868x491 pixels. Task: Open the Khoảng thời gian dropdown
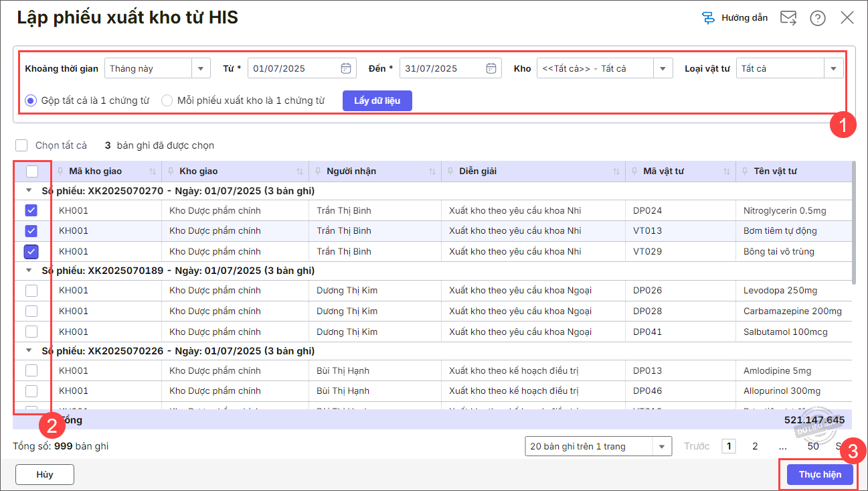coord(201,68)
